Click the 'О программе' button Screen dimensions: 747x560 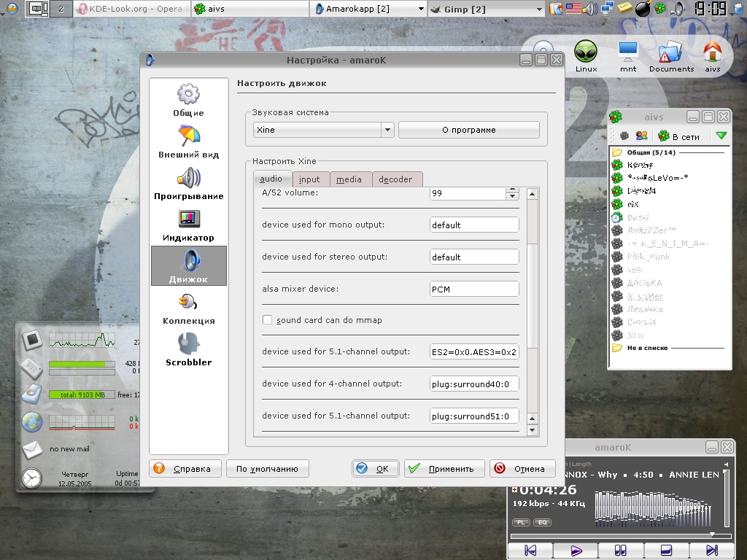point(469,130)
